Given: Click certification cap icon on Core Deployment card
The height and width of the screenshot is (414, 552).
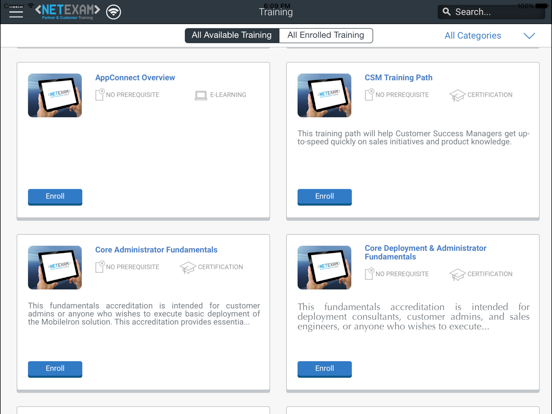Looking at the screenshot, I should pyautogui.click(x=457, y=275).
